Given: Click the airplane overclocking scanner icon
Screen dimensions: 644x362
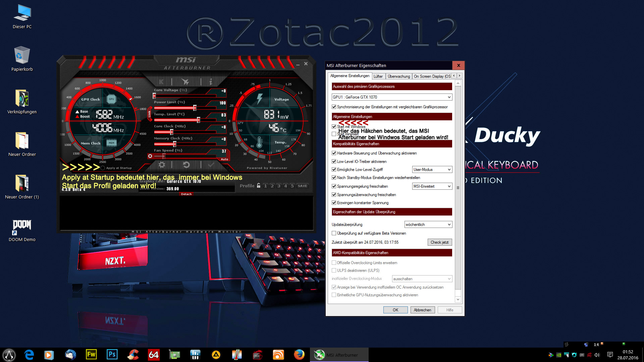Looking at the screenshot, I should (185, 81).
